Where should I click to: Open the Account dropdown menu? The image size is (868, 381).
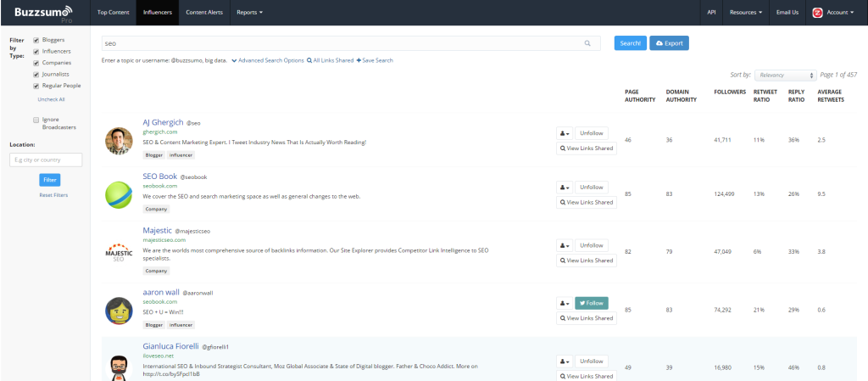pyautogui.click(x=840, y=12)
